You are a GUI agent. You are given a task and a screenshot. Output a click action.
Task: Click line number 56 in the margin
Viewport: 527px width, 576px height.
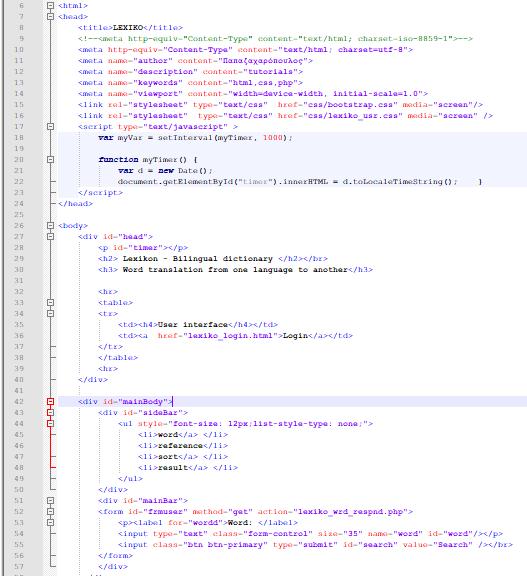(19, 555)
